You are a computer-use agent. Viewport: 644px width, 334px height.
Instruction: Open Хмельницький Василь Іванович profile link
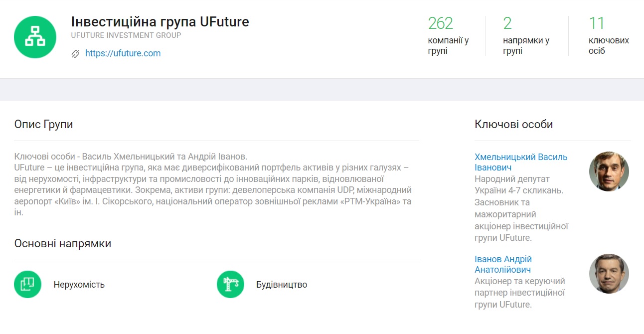click(521, 163)
